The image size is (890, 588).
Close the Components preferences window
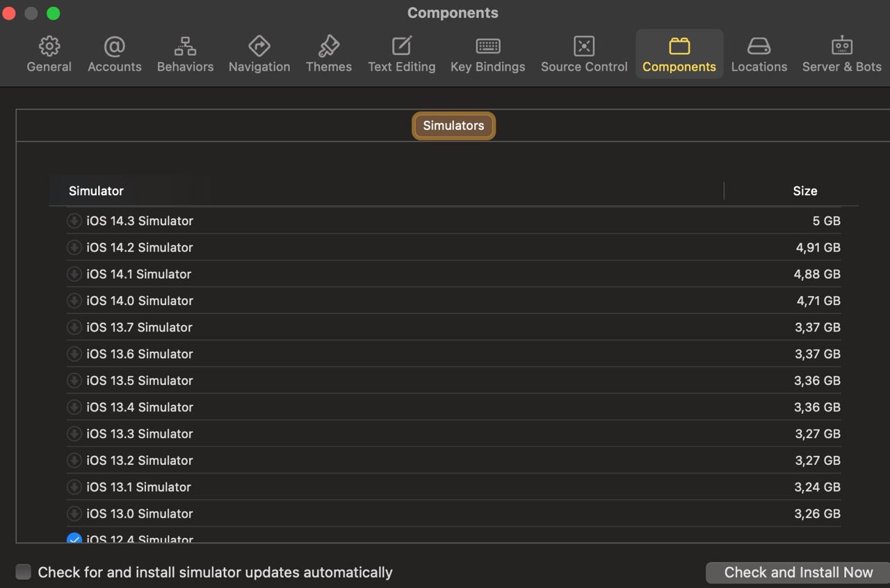(9, 13)
